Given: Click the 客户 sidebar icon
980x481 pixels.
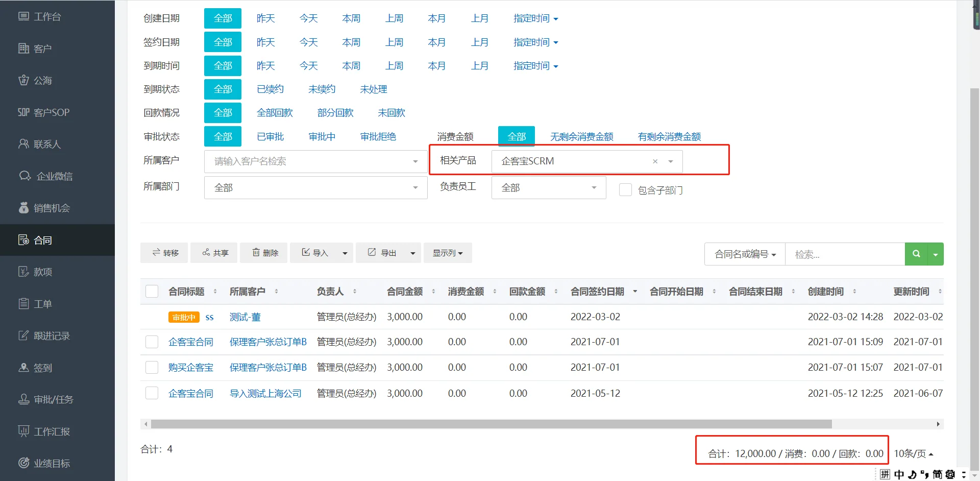Looking at the screenshot, I should [23, 49].
